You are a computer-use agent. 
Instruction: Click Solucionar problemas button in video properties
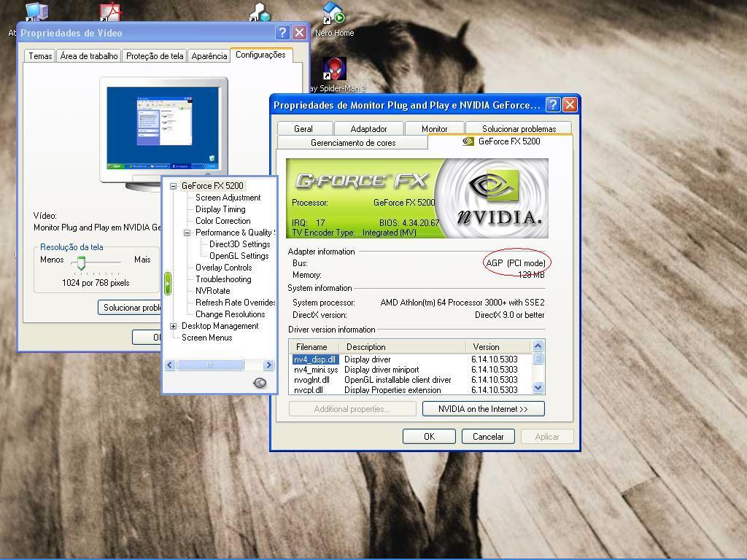[x=130, y=308]
